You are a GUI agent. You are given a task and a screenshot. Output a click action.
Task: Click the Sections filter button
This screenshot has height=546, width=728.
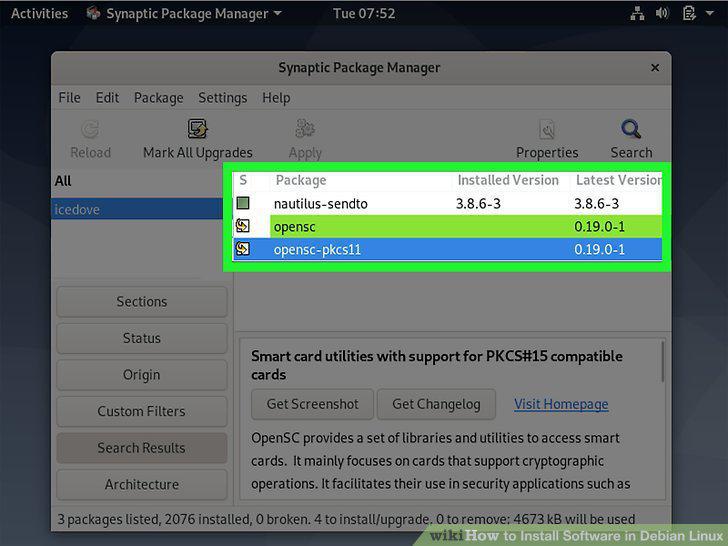coord(142,302)
